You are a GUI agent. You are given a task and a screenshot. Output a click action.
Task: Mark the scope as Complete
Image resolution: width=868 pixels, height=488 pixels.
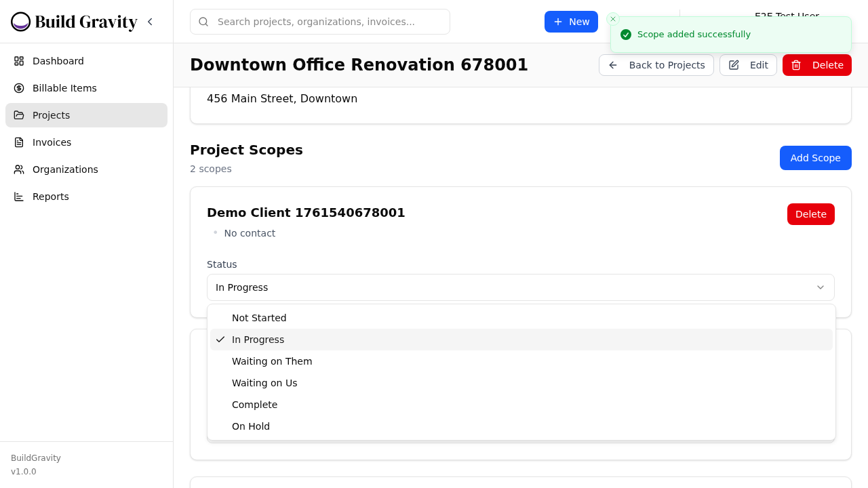(254, 405)
